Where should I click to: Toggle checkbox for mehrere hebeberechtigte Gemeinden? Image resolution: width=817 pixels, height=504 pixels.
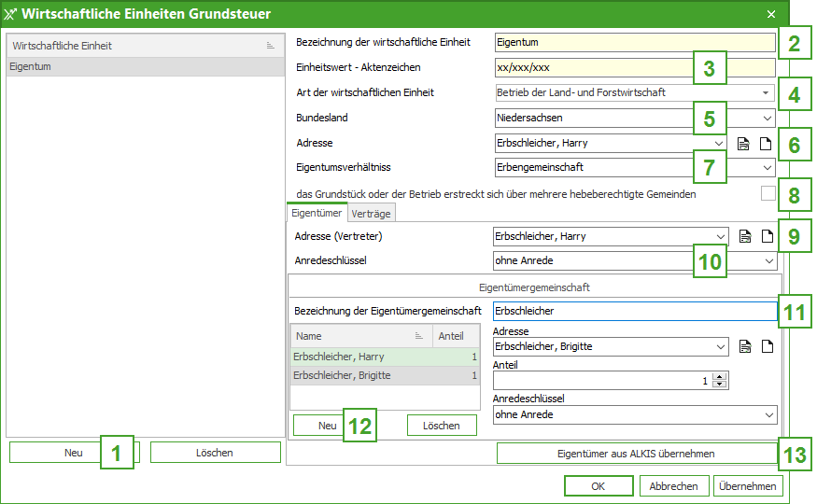(x=768, y=194)
